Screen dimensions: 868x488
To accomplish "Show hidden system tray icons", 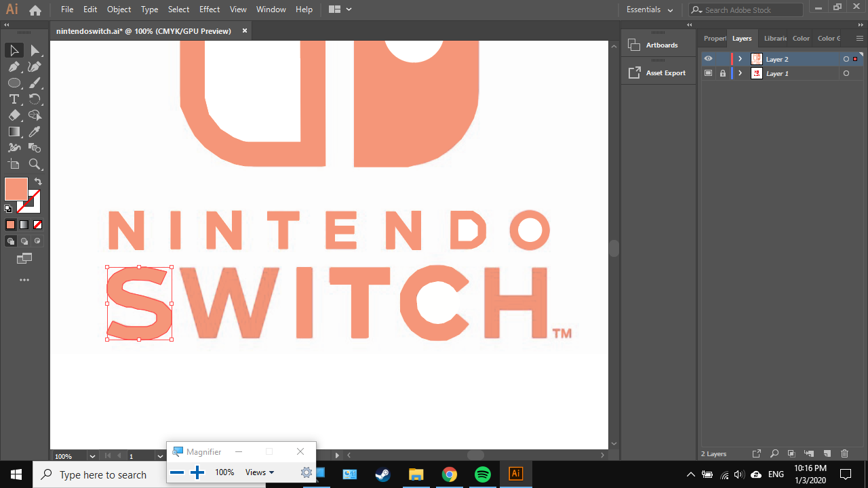I will 690,474.
